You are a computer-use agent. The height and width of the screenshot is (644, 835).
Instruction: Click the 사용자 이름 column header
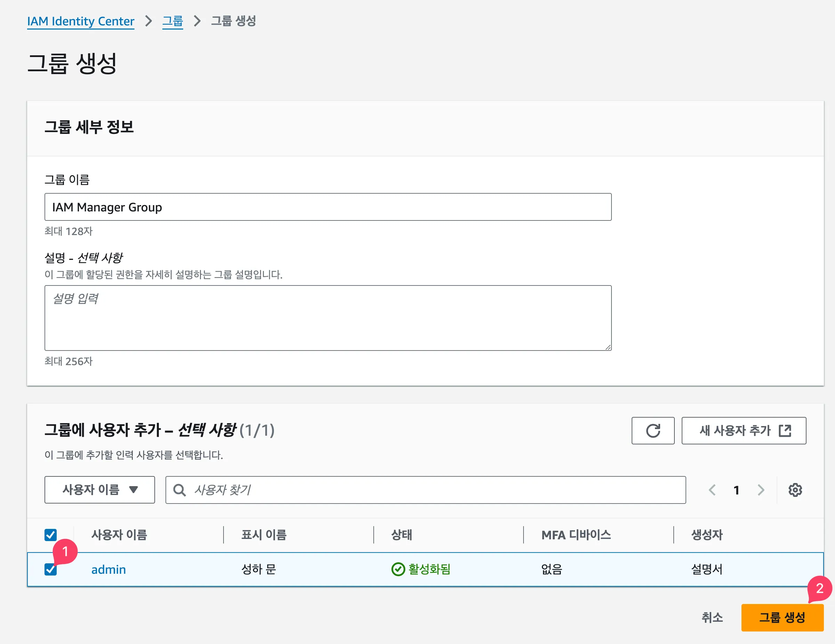point(119,534)
